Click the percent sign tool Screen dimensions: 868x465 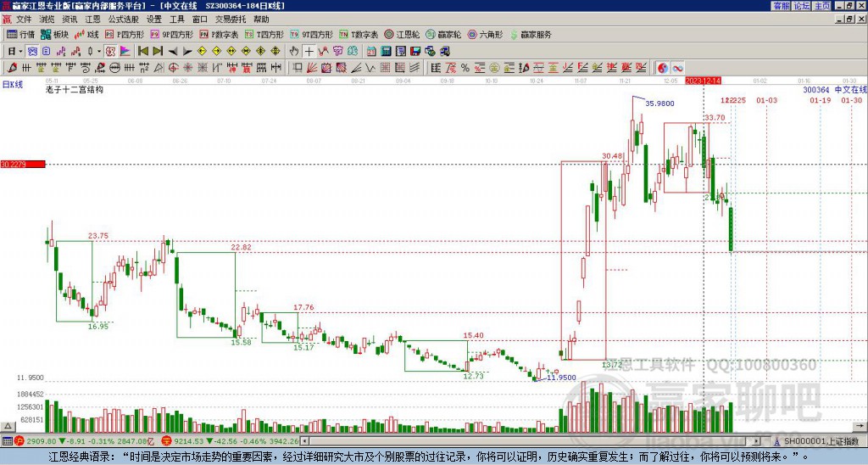point(465,68)
